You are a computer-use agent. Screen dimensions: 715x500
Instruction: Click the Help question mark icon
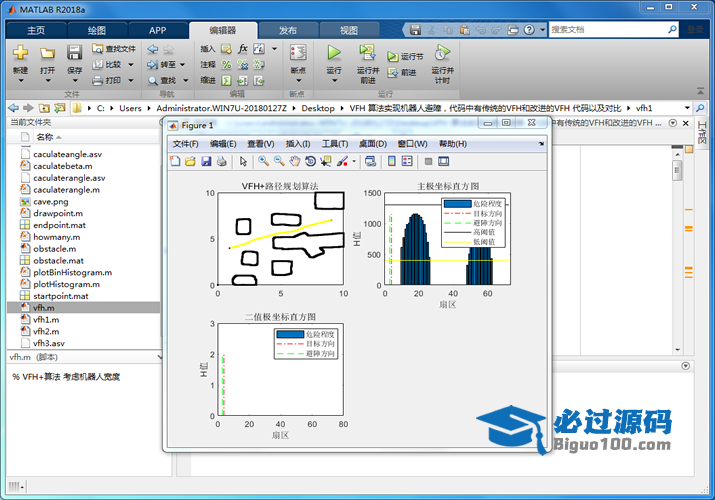(529, 30)
